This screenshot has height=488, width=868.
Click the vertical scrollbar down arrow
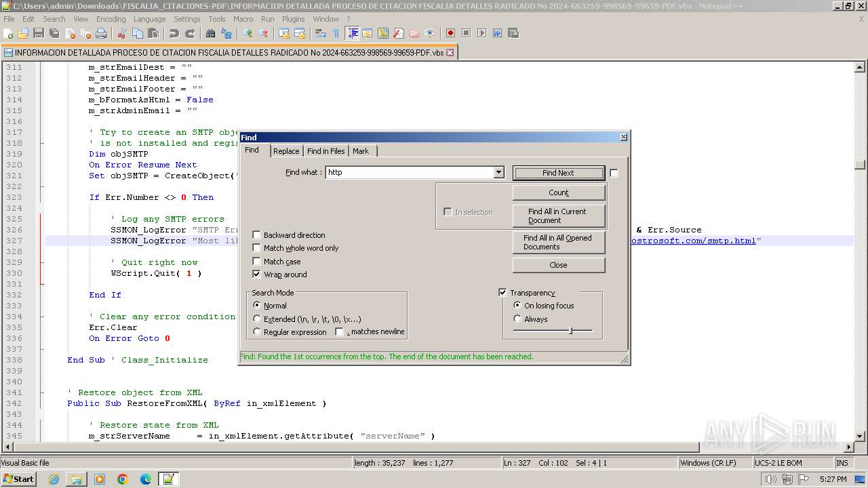860,436
